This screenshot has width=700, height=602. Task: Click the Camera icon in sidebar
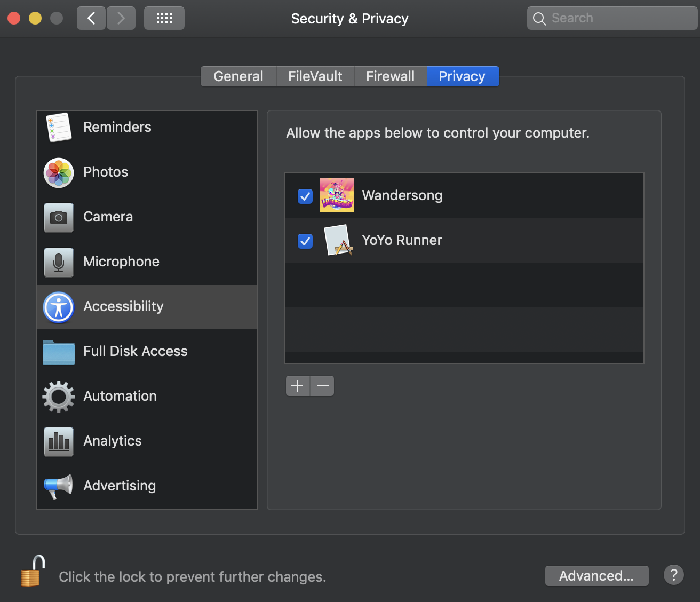[x=59, y=217]
